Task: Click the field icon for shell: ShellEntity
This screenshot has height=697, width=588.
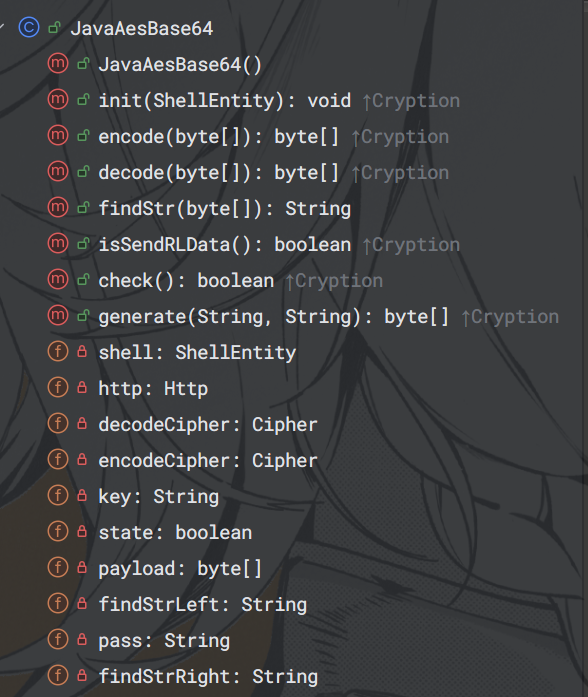Action: click(58, 352)
